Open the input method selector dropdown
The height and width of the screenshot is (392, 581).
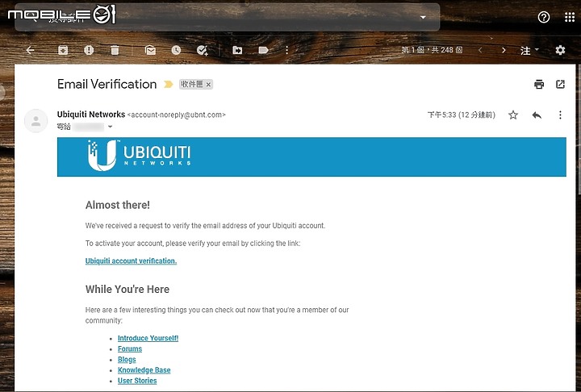coord(530,50)
